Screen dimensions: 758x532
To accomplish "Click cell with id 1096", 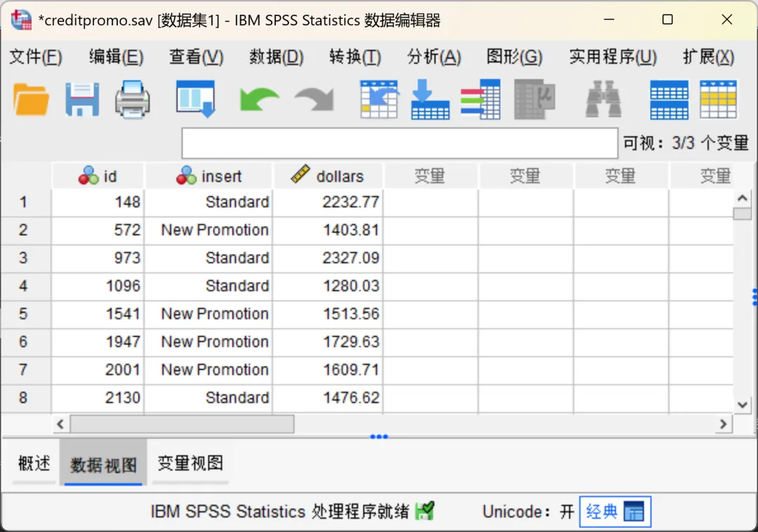I will pyautogui.click(x=98, y=286).
